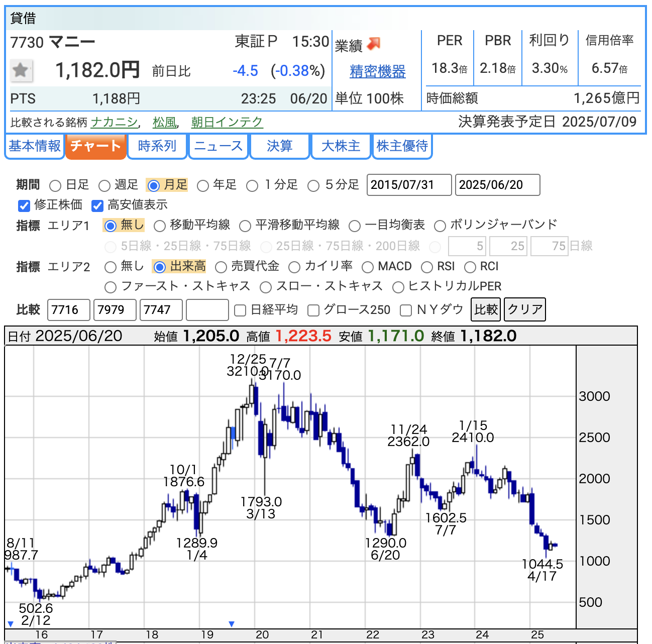Select 無し for エリア2 indicator
Viewport: 652px width, 644px height.
[110, 267]
